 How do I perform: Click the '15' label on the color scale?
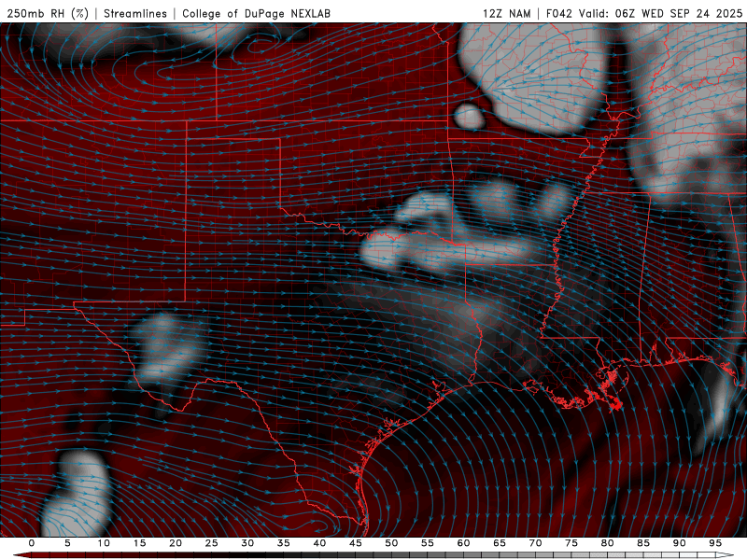(x=139, y=543)
